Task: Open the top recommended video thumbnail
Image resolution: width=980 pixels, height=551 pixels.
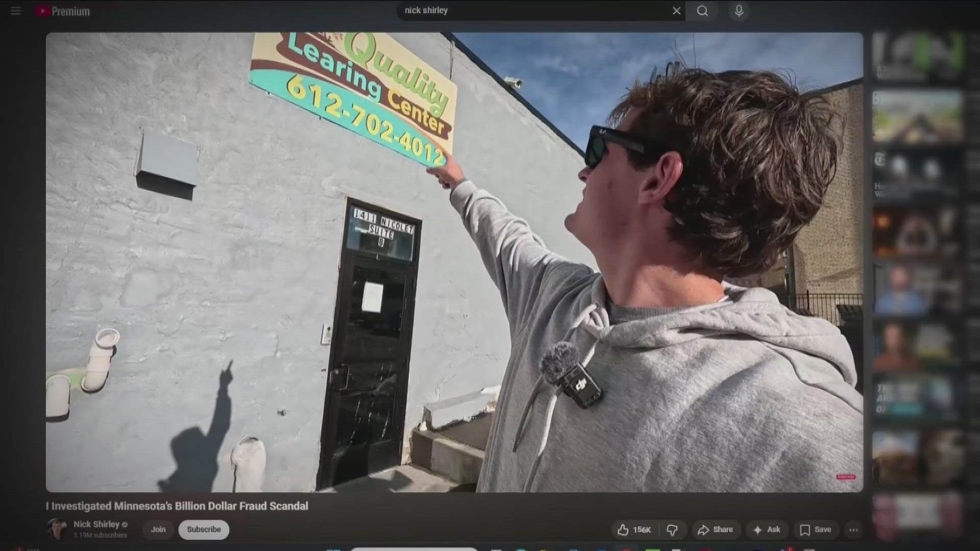Action: coord(917,56)
